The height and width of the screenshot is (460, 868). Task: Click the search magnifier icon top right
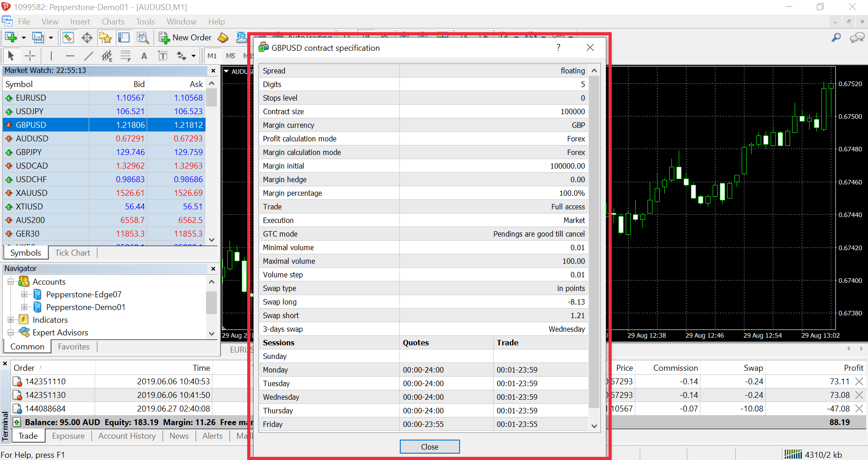coord(836,38)
